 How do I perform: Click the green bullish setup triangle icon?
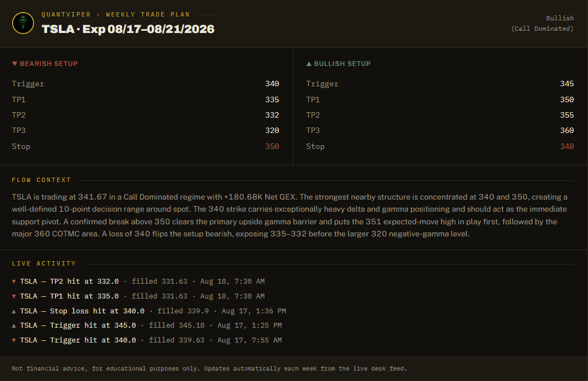pyautogui.click(x=309, y=64)
